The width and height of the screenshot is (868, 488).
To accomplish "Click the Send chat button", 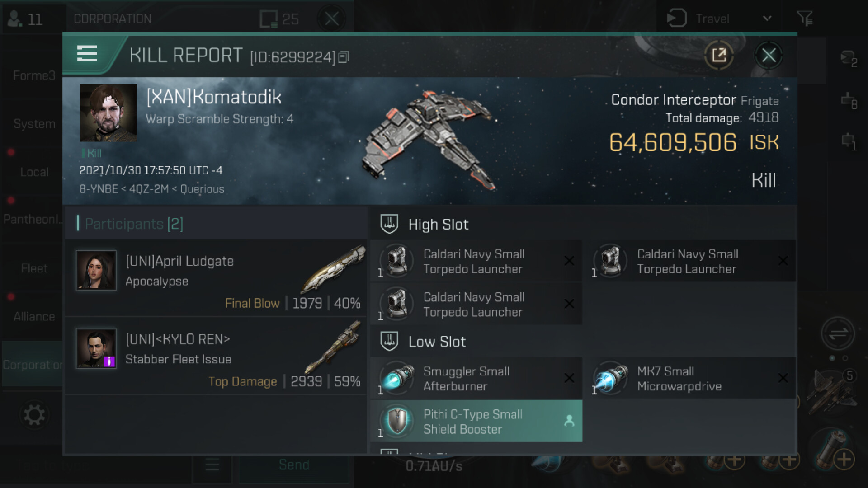I will coord(294,465).
